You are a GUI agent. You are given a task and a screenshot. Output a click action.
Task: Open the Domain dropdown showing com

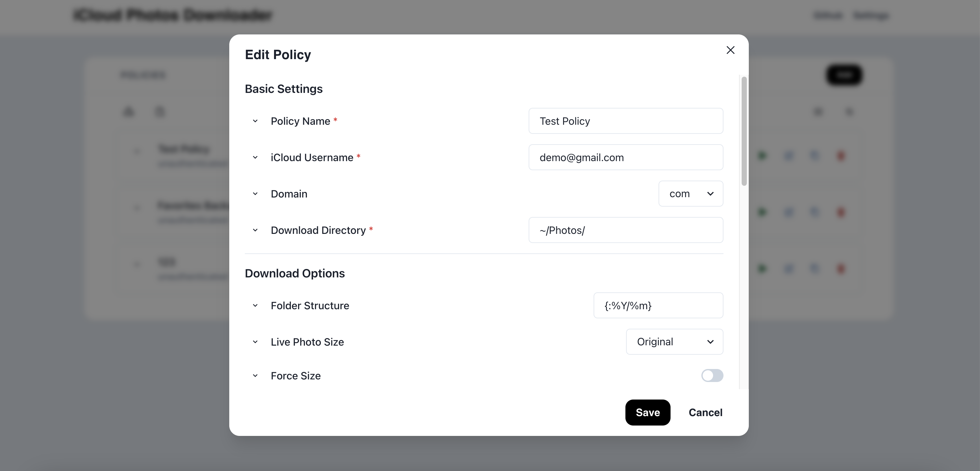[x=690, y=194]
